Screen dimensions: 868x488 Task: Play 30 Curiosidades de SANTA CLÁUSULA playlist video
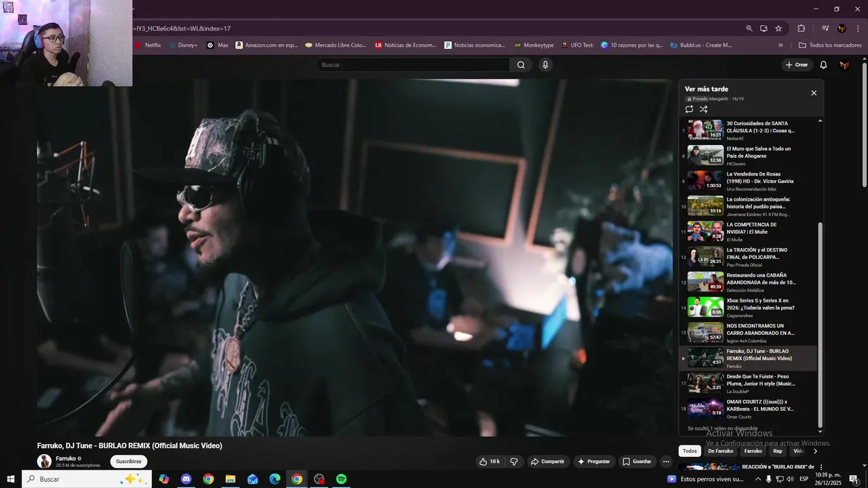click(749, 130)
